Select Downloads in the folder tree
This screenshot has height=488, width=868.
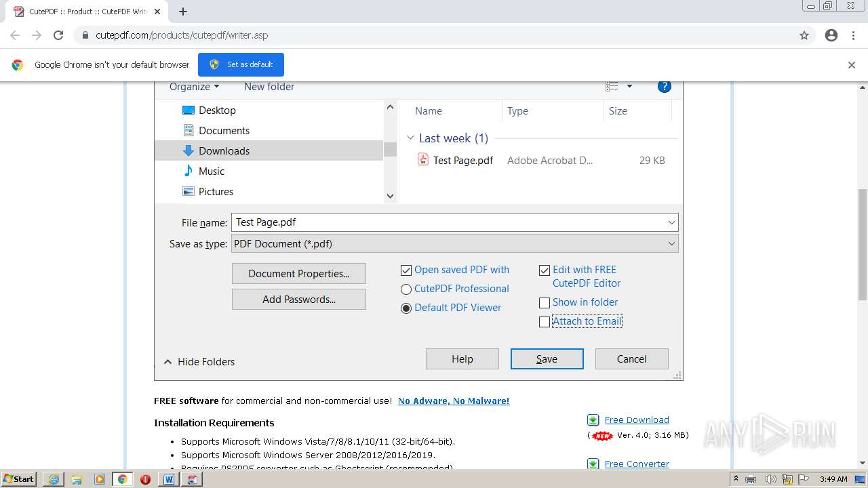coord(224,151)
